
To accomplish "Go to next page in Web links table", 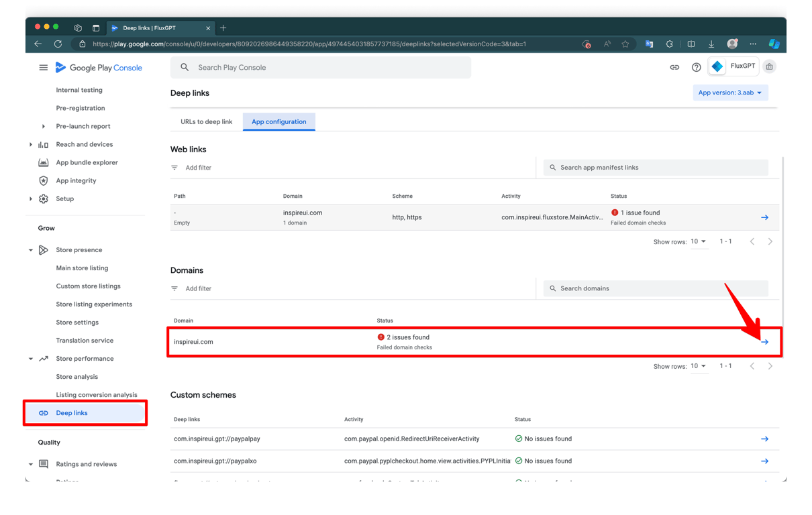I will coord(770,241).
